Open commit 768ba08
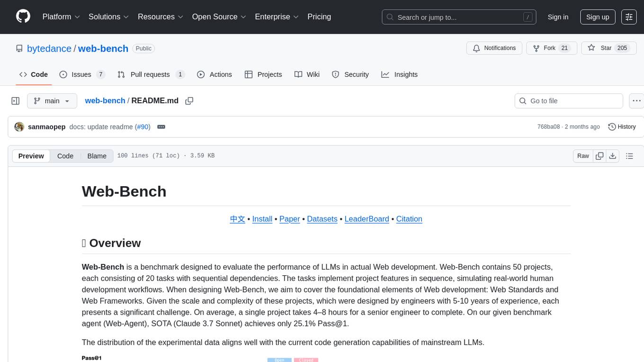The height and width of the screenshot is (362, 644). tap(548, 127)
